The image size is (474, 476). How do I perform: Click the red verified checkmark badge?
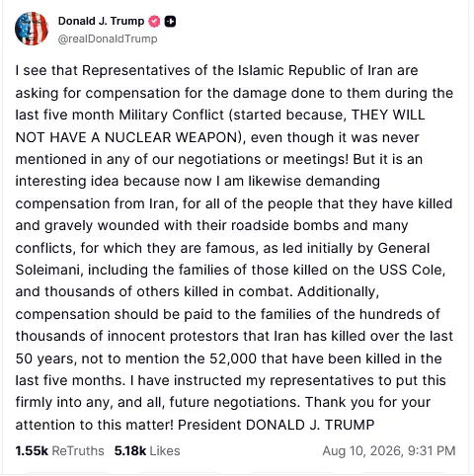point(154,22)
